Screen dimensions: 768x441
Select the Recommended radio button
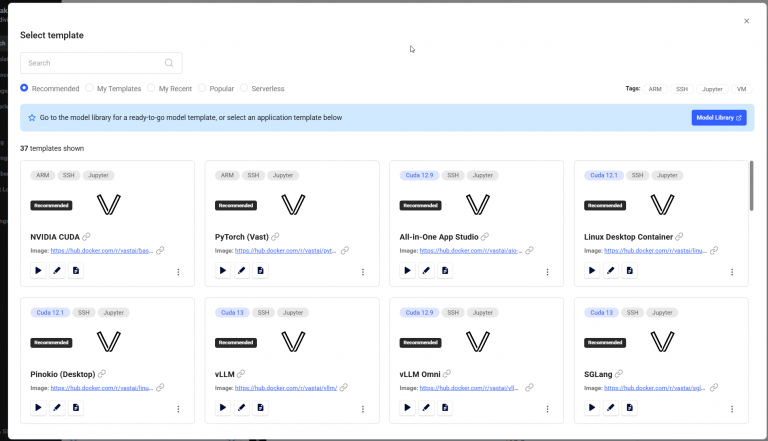[x=24, y=88]
